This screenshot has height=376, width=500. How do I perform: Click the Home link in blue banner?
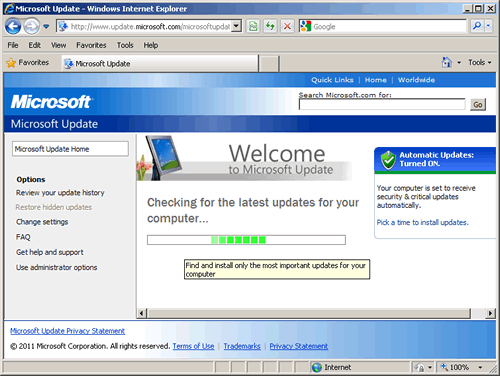coord(376,80)
